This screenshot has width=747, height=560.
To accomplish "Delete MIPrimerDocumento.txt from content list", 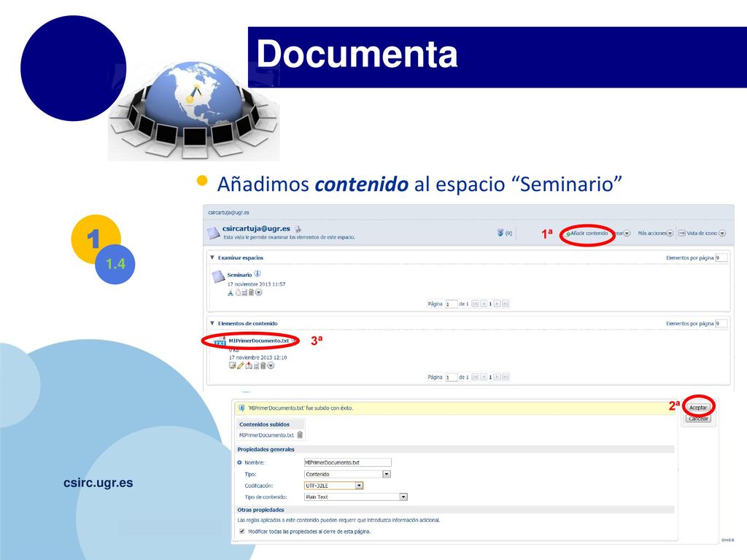I will pos(263,366).
